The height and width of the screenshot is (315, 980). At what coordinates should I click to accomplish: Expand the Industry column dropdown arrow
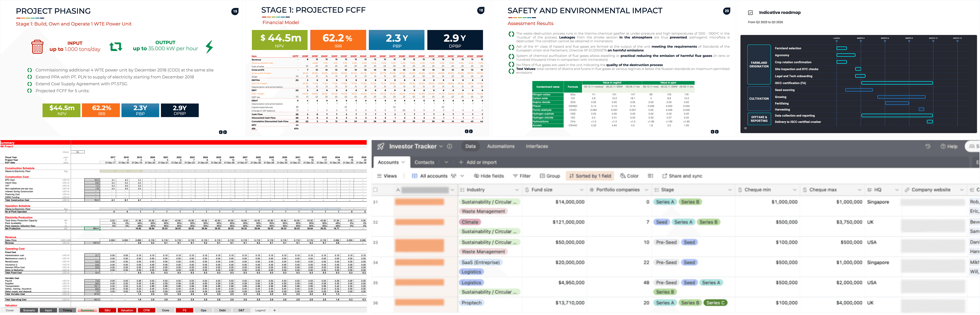click(x=517, y=190)
